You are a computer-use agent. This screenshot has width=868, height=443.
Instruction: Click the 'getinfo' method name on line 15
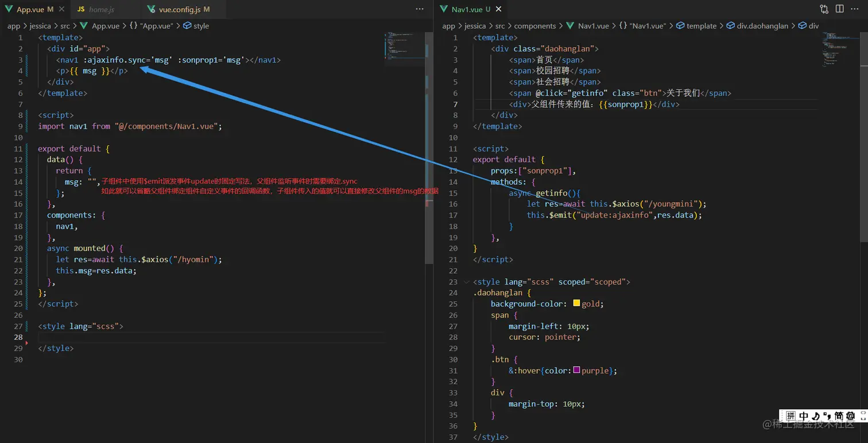coord(551,193)
